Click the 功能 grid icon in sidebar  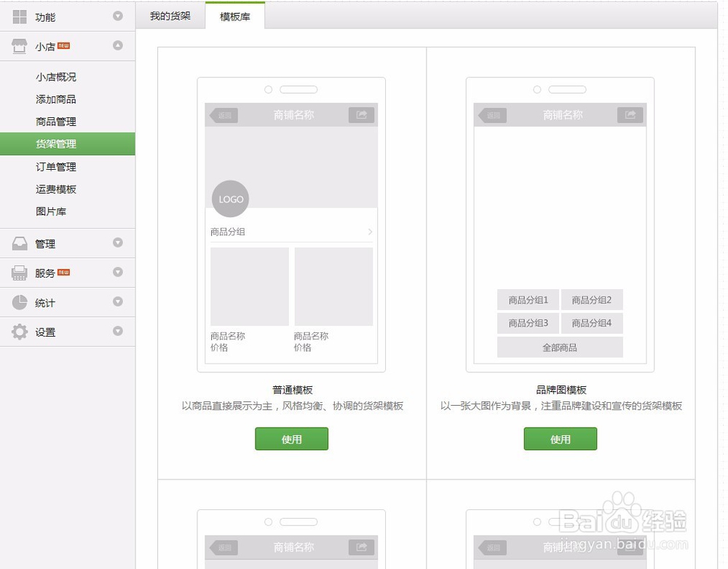pyautogui.click(x=20, y=16)
